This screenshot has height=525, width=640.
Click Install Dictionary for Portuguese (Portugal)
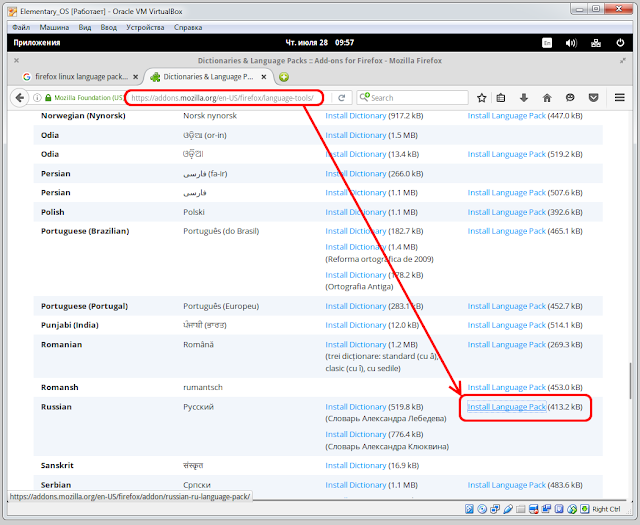pyautogui.click(x=356, y=306)
